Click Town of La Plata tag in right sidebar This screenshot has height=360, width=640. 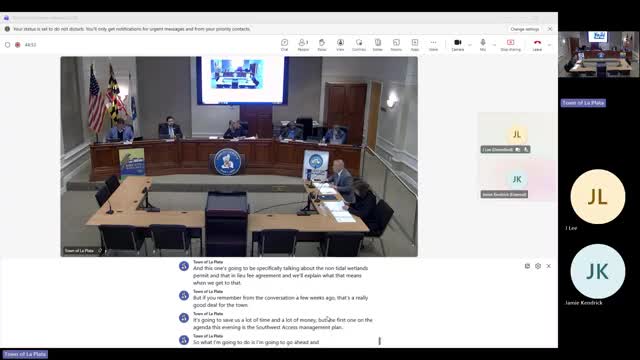[583, 103]
